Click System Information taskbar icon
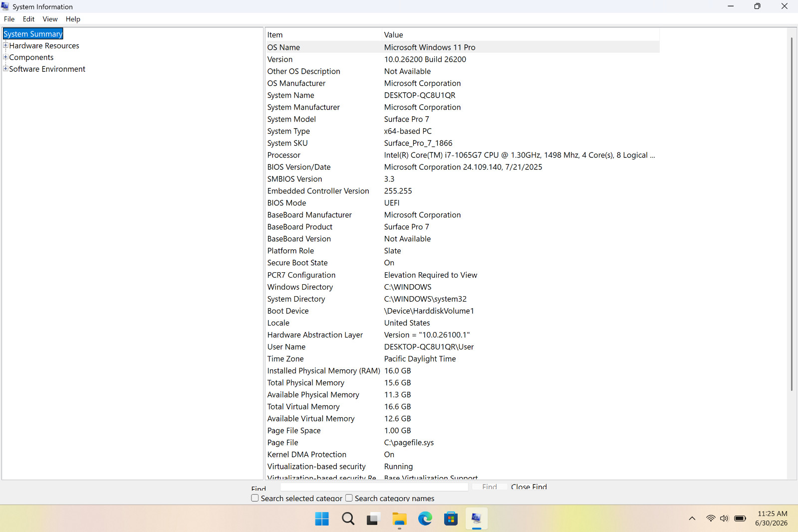 [x=477, y=519]
